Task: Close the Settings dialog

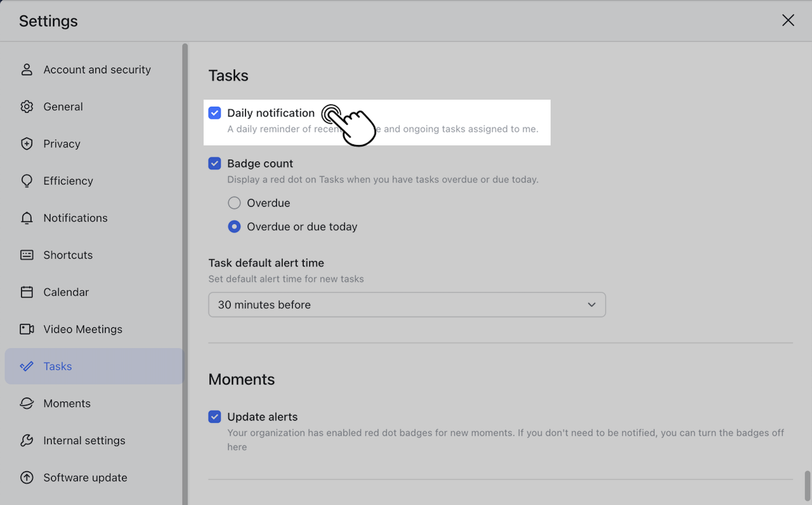Action: (788, 20)
